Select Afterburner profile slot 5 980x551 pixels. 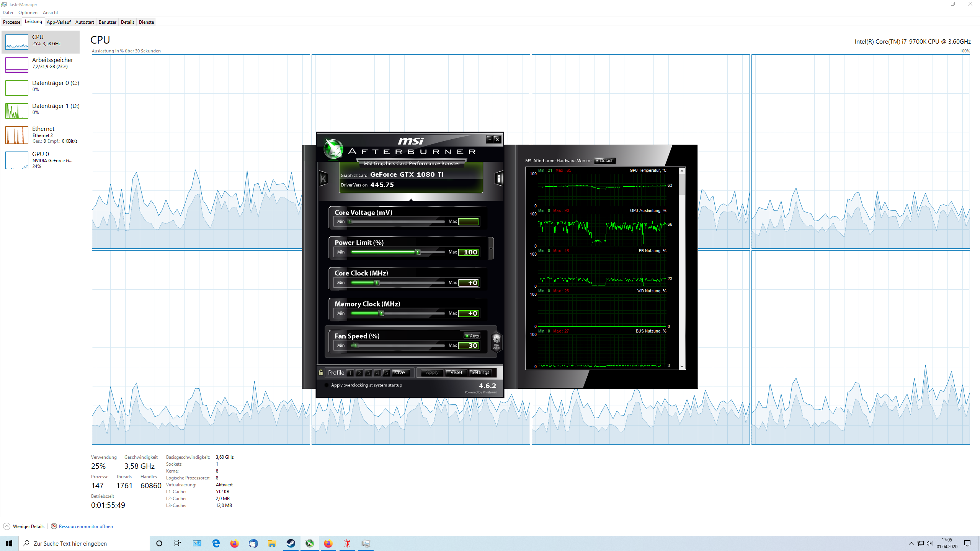coord(386,373)
